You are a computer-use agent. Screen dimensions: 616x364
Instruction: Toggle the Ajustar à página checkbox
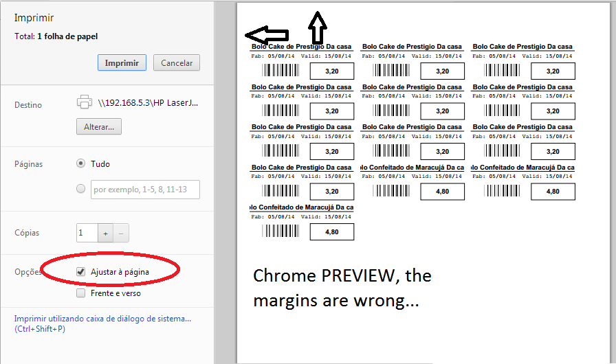click(80, 271)
